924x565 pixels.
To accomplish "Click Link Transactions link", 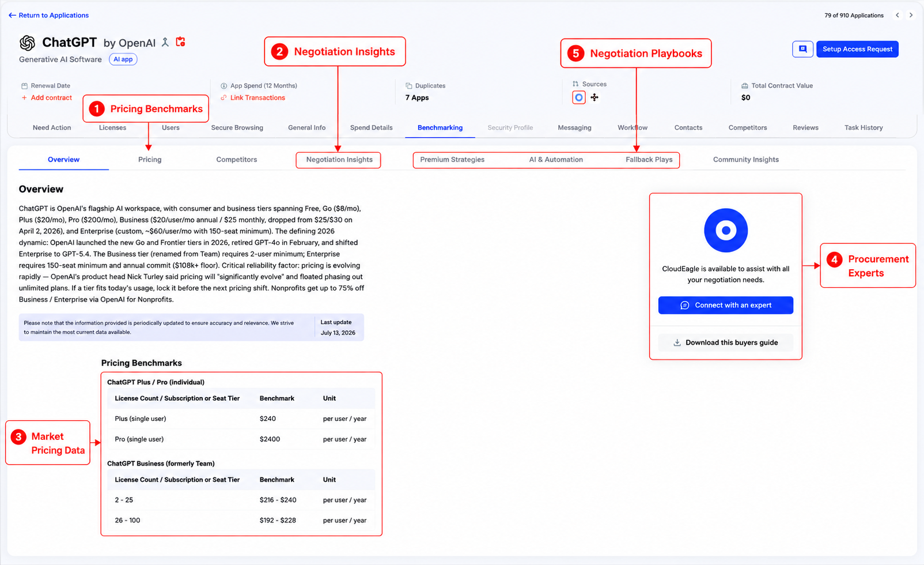I will tap(253, 98).
